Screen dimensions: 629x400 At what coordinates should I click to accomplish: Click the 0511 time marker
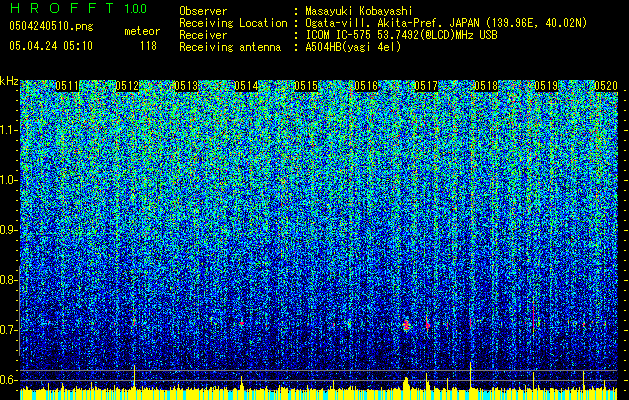(x=67, y=86)
